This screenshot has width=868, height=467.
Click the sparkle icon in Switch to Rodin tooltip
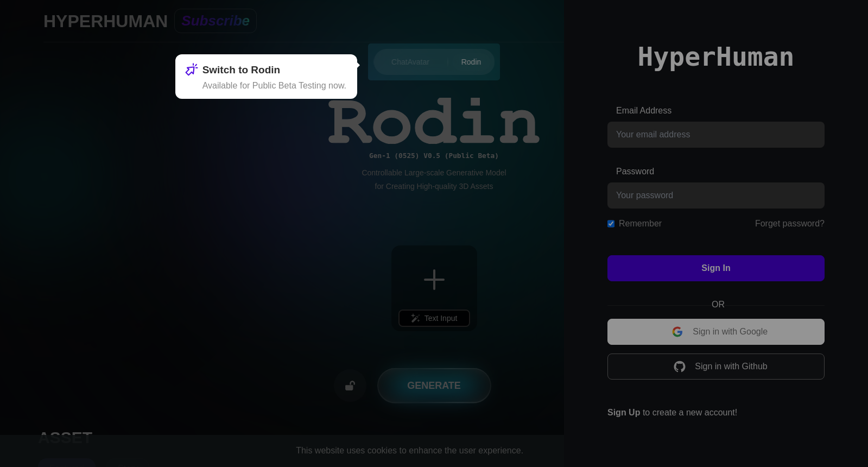192,70
